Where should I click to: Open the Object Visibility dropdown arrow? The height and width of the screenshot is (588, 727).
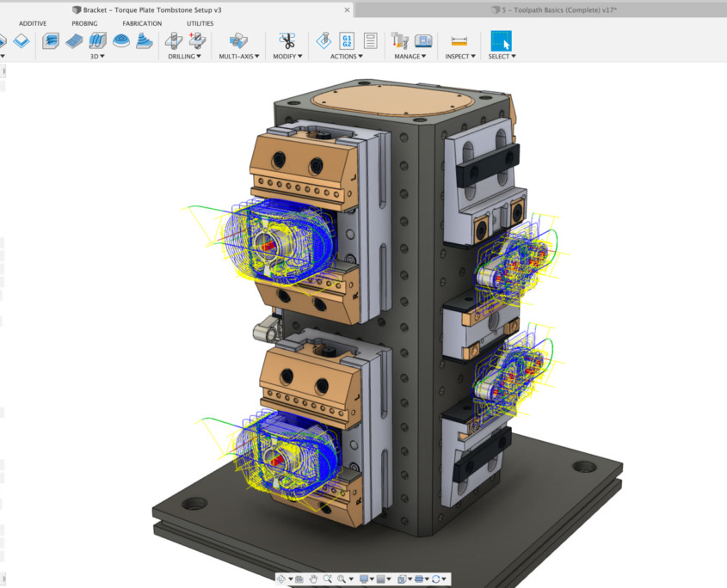click(427, 579)
